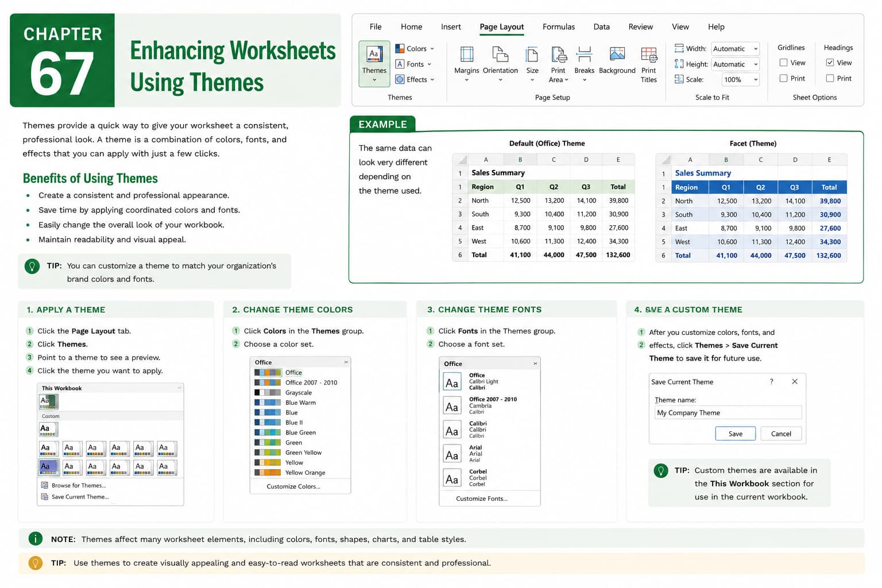Select the Yellow Orange color set
This screenshot has width=882, height=588.
pyautogui.click(x=300, y=473)
